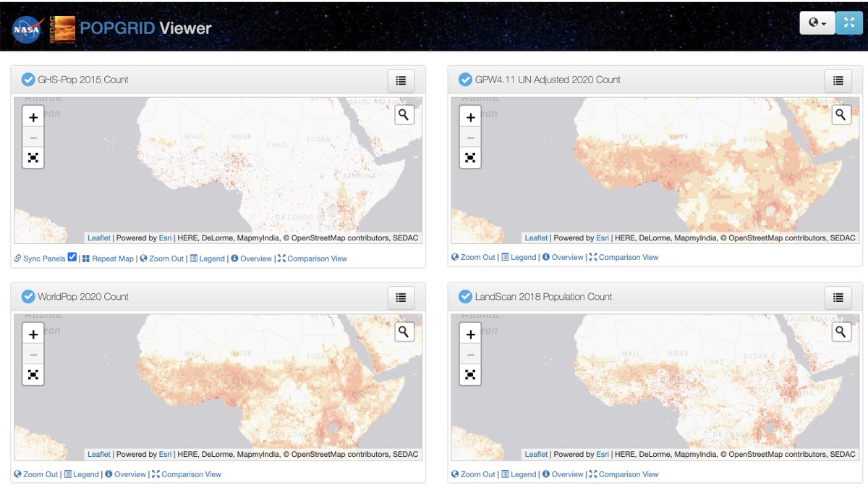
Task: Click Leaflet attribution in LandScan map
Action: [537, 454]
